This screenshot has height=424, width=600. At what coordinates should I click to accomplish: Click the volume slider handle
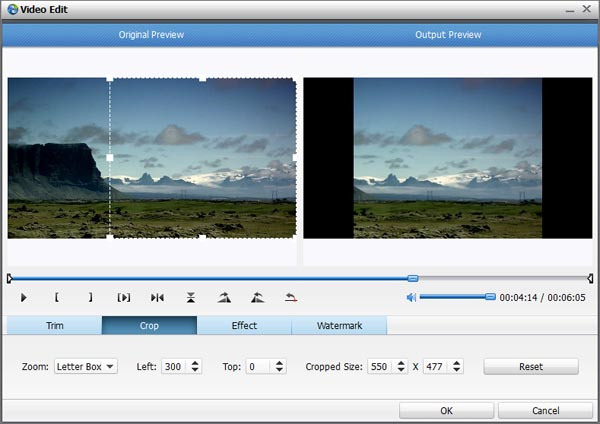[x=490, y=297]
